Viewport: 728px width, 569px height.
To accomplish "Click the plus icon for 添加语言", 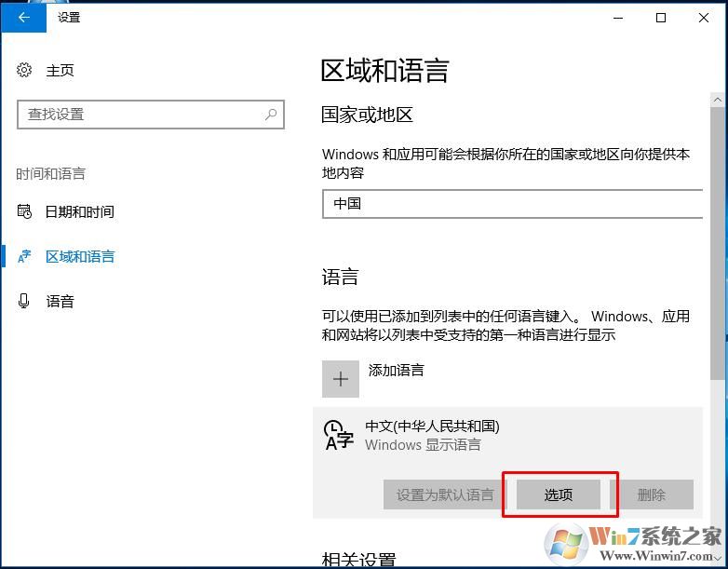I will coord(341,379).
